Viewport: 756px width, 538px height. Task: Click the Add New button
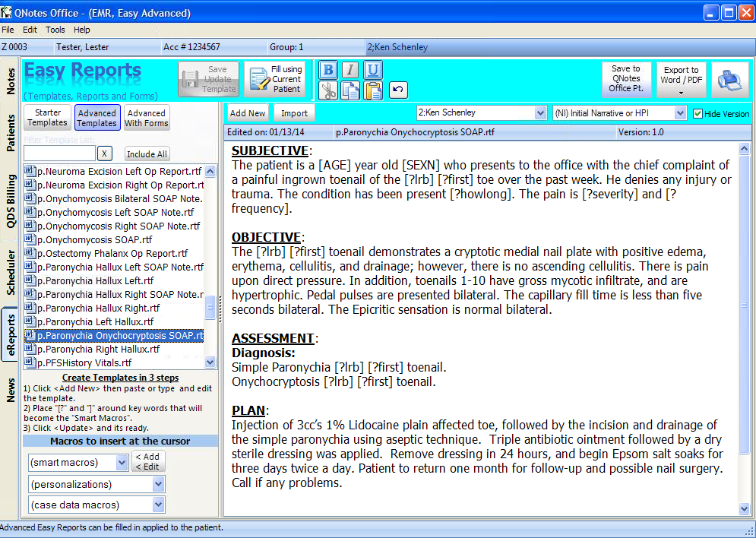pos(247,112)
